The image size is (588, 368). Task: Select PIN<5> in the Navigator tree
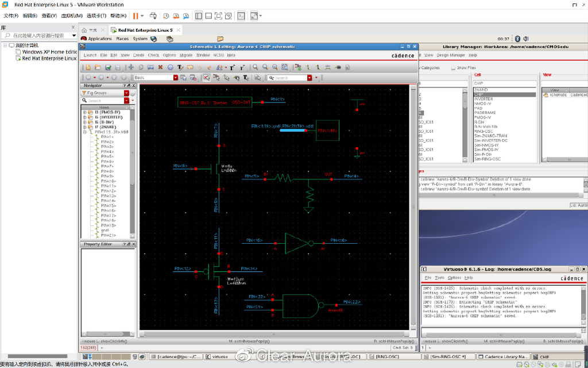coord(107,156)
